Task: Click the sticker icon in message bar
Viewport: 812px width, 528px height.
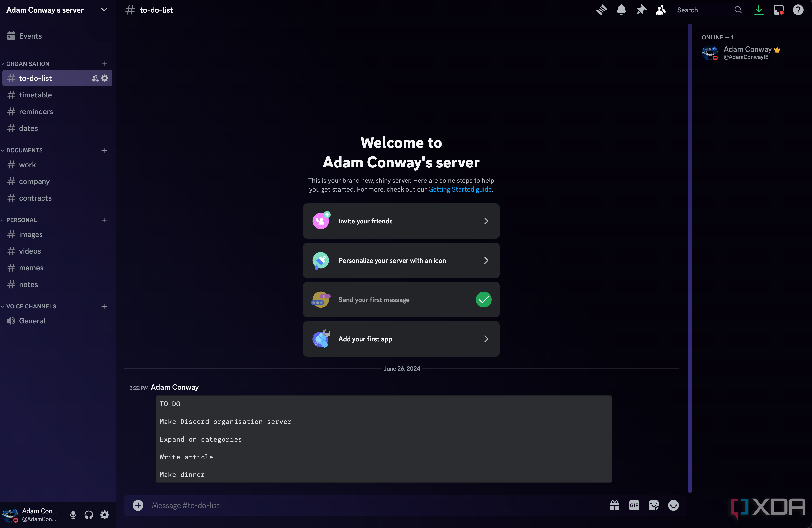Action: tap(653, 505)
